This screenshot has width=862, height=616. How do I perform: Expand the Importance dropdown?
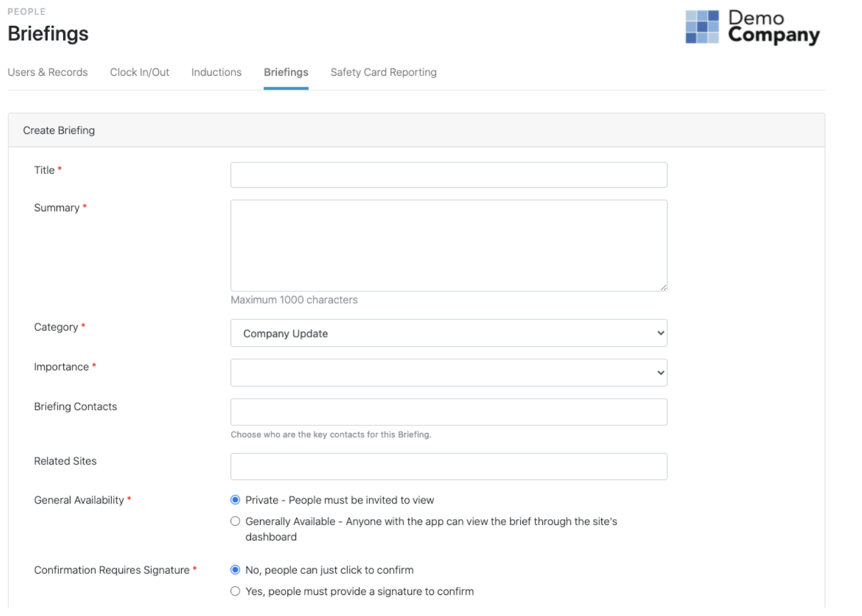(x=448, y=372)
